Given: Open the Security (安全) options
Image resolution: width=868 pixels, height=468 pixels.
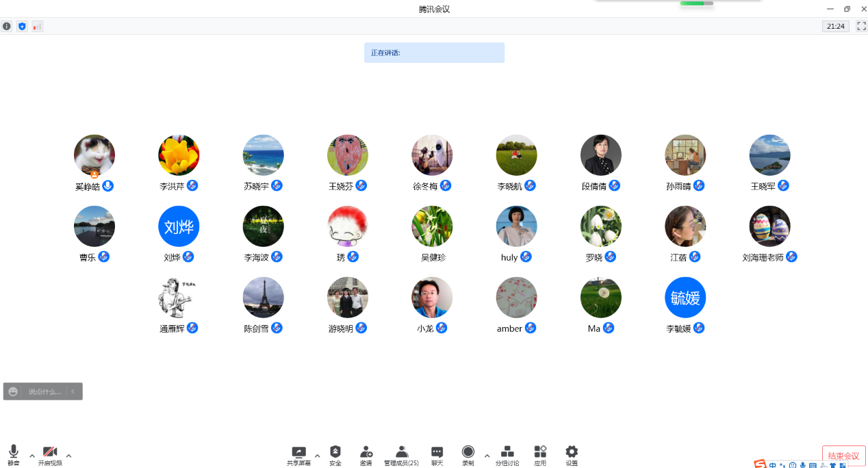Looking at the screenshot, I should tap(335, 455).
